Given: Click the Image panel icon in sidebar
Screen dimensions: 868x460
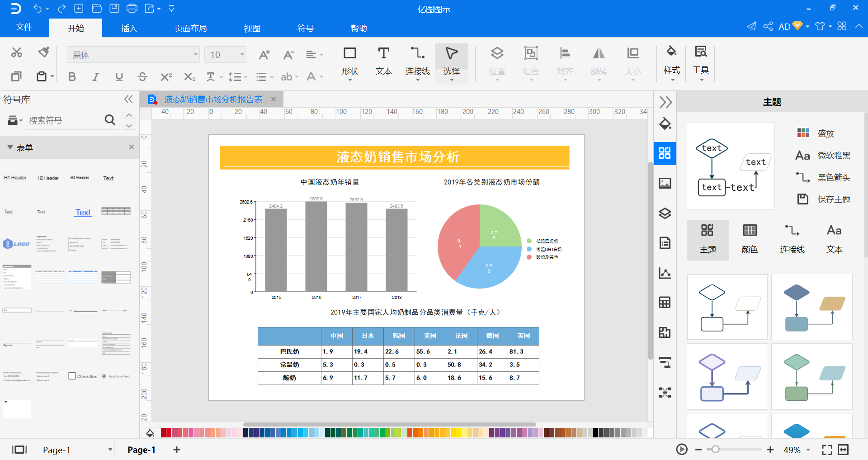Looking at the screenshot, I should [665, 183].
